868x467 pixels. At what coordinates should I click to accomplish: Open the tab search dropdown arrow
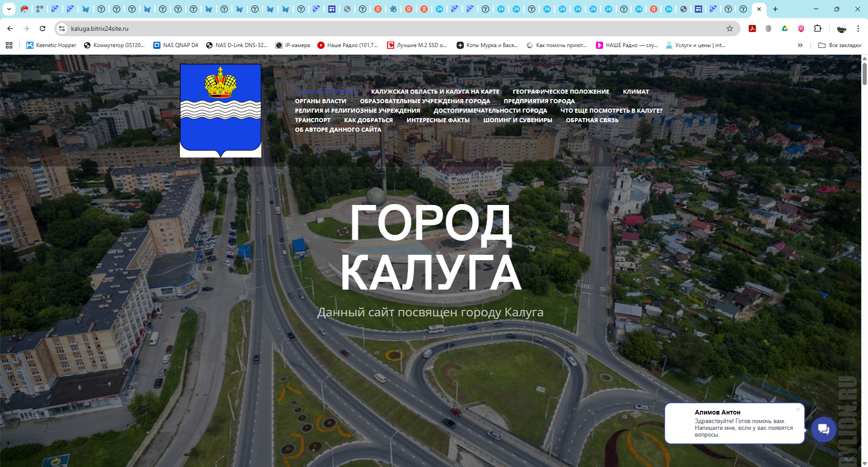point(10,9)
